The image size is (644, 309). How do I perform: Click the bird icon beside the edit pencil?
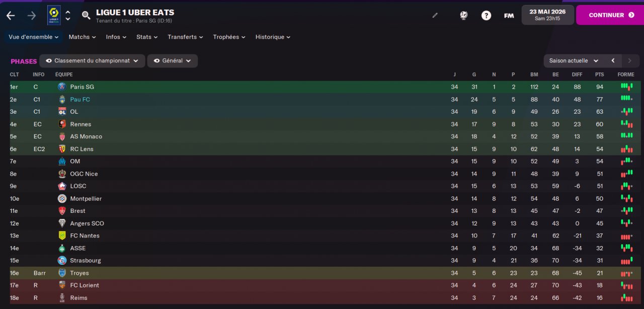(x=464, y=16)
